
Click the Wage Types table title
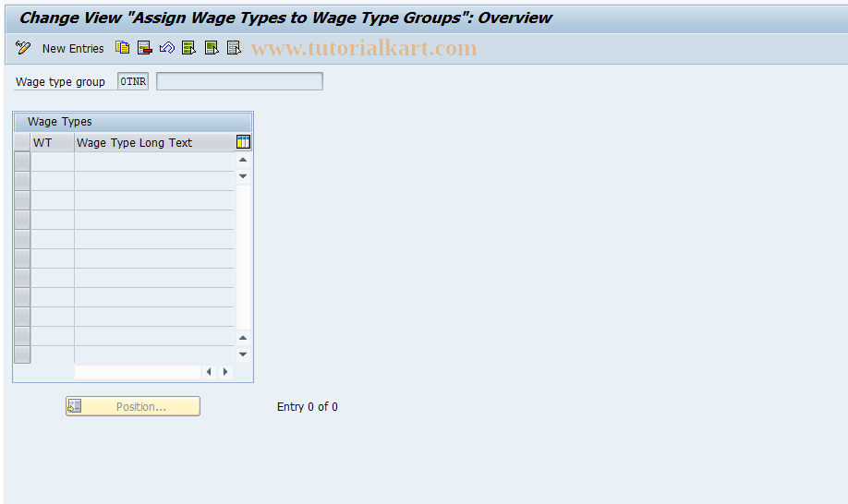click(x=59, y=122)
